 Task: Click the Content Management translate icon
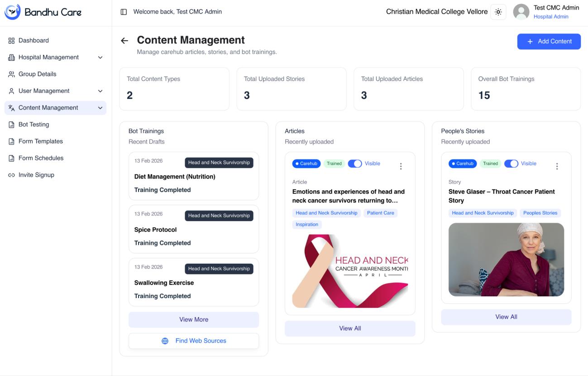pos(12,108)
